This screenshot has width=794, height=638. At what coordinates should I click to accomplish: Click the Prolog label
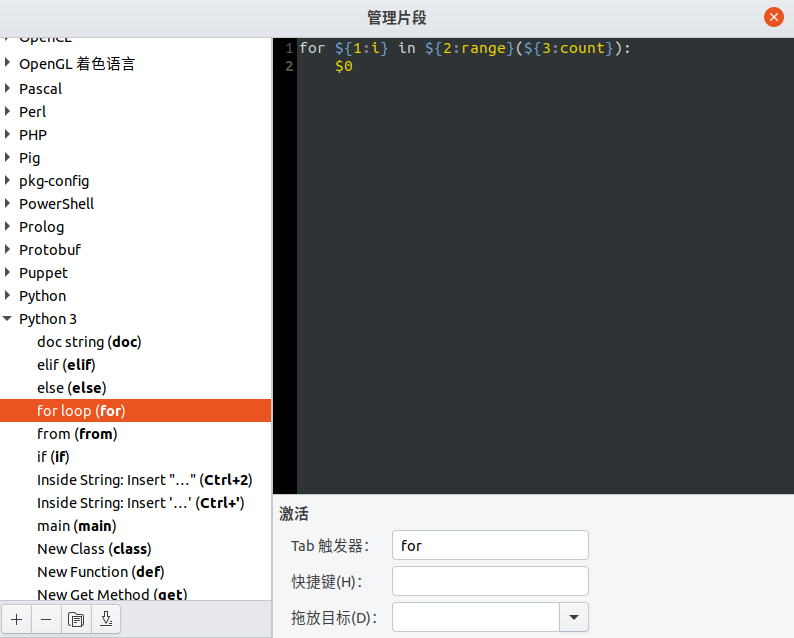[x=42, y=227]
